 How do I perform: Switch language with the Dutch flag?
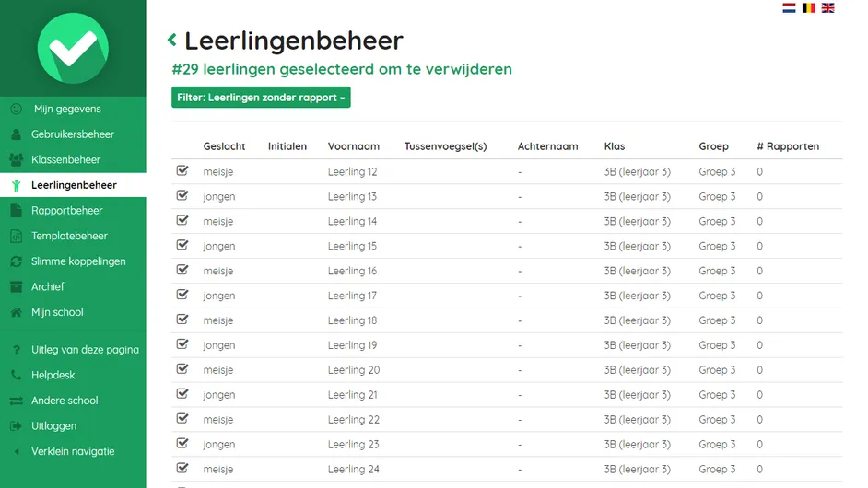(x=789, y=7)
